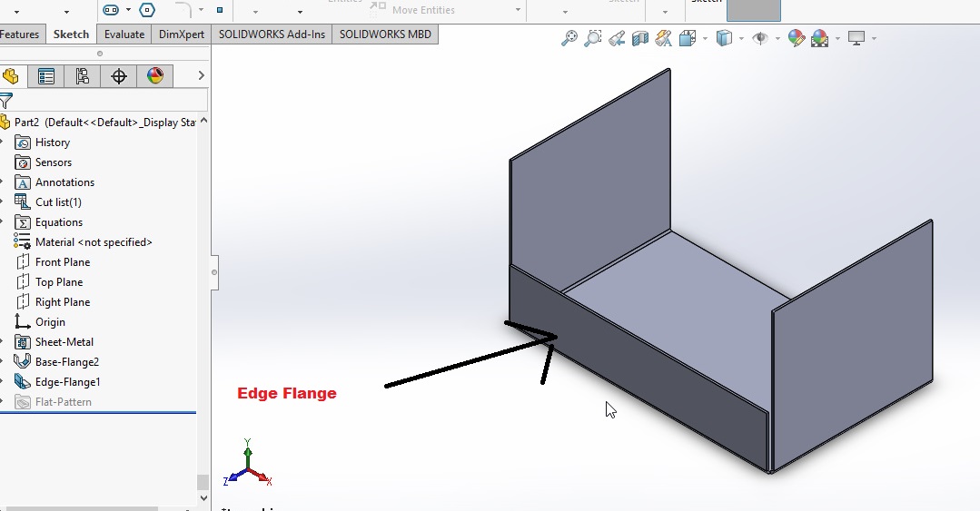Open Hide/Show Items dropdown arrow
This screenshot has height=511, width=980.
(x=777, y=39)
